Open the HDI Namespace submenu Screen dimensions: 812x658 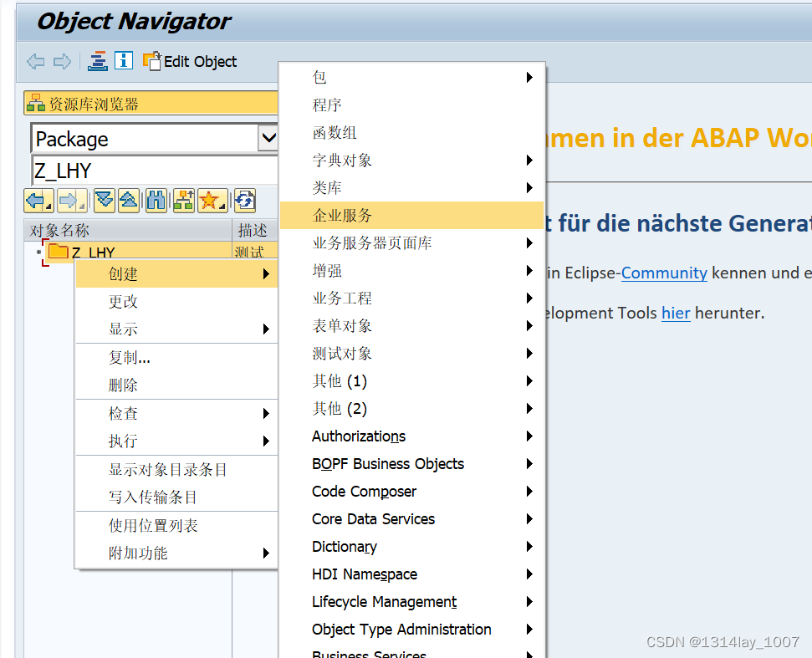(411, 574)
